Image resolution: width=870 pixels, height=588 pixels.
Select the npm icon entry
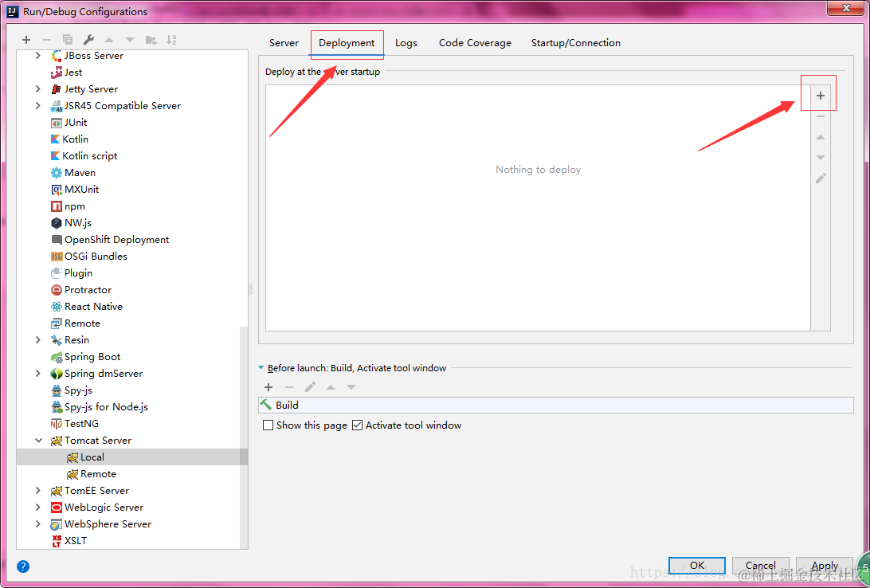[56, 206]
